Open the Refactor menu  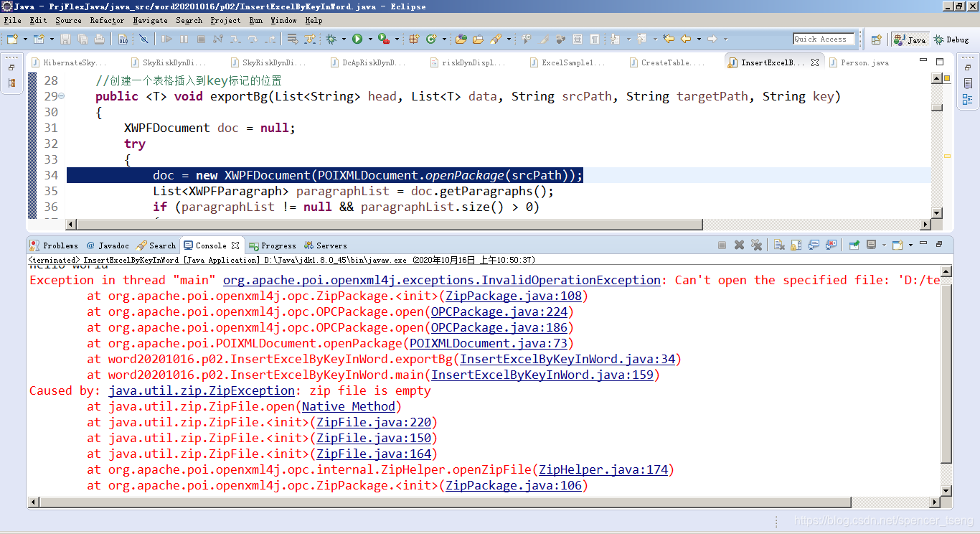coord(107,20)
